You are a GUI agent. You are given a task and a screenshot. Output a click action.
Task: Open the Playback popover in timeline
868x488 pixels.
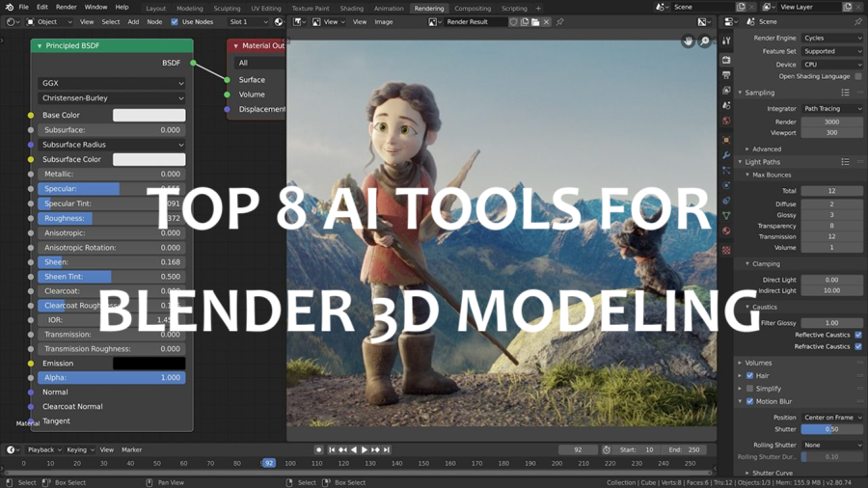point(44,449)
